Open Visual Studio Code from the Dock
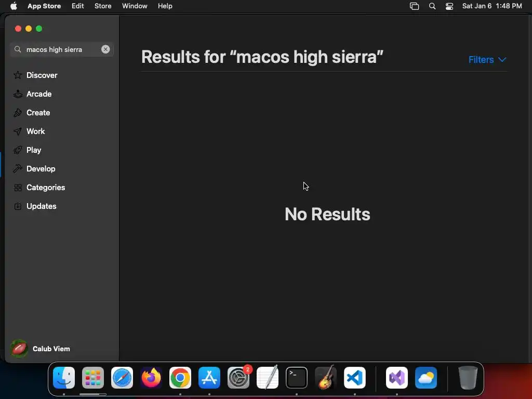The image size is (532, 399). pyautogui.click(x=354, y=378)
